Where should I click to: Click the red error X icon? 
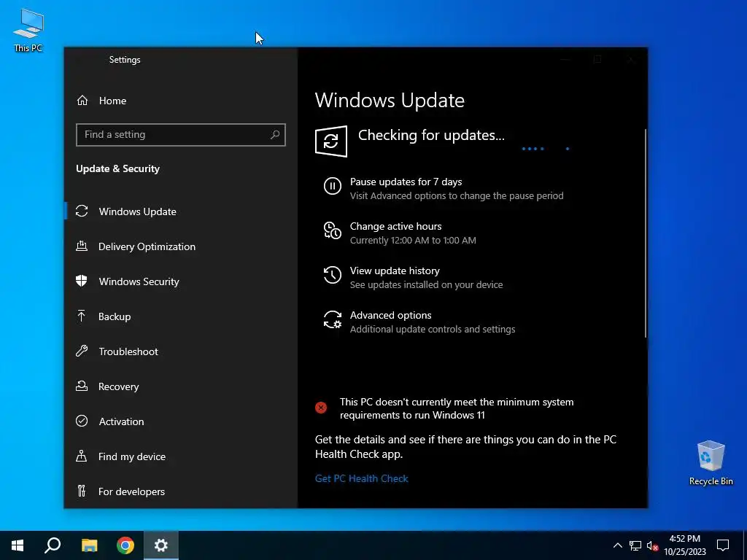(321, 408)
